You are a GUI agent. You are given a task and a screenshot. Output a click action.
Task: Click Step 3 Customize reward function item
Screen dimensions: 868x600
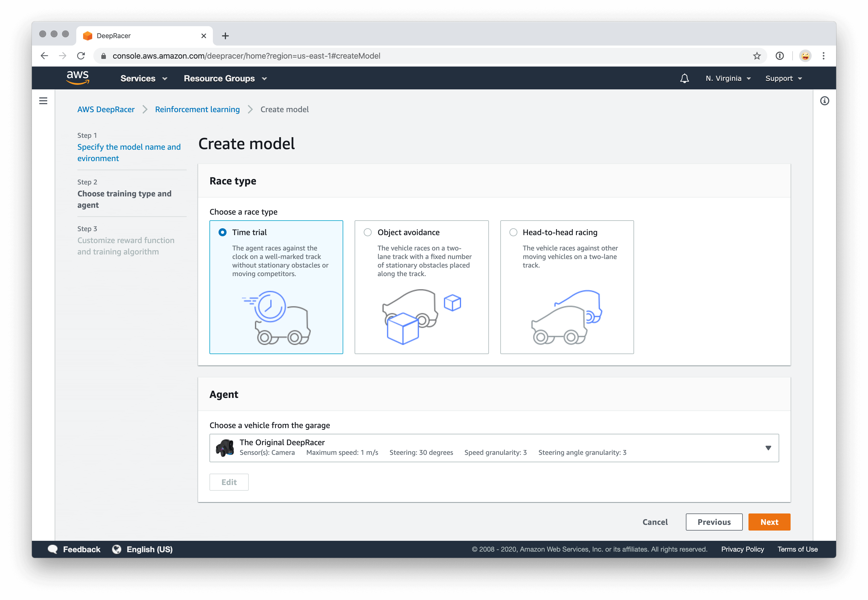point(126,246)
